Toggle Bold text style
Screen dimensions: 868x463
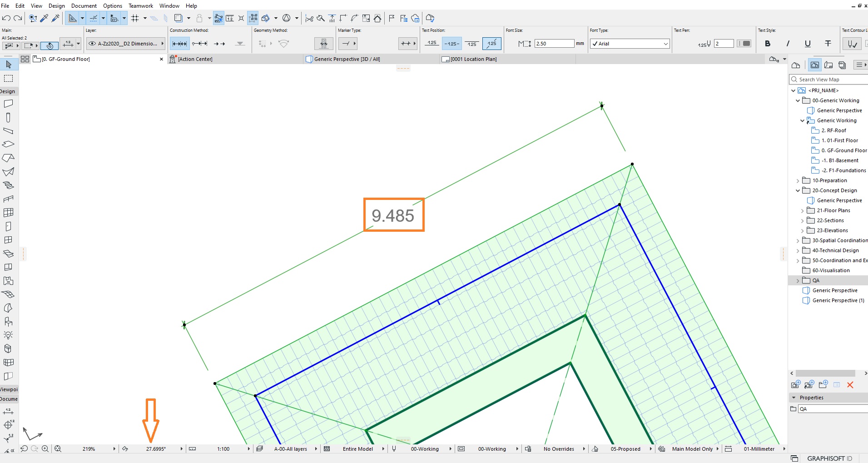(768, 44)
